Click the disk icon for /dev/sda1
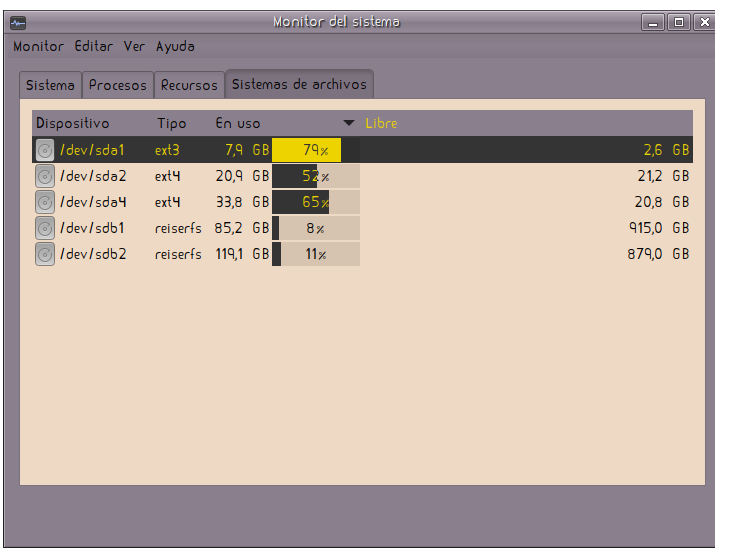 pyautogui.click(x=45, y=150)
